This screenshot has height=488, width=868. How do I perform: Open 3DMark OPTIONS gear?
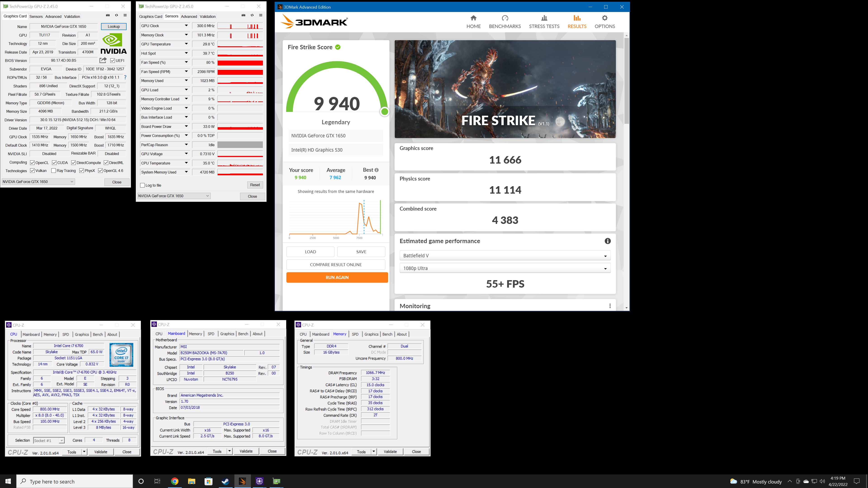point(604,22)
